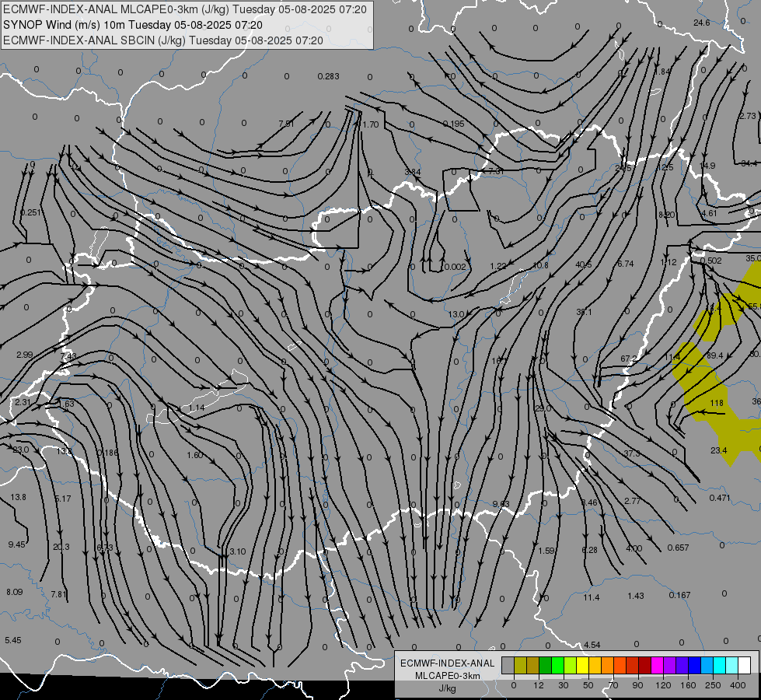
Task: Click the map value 4.54
Action: [592, 645]
